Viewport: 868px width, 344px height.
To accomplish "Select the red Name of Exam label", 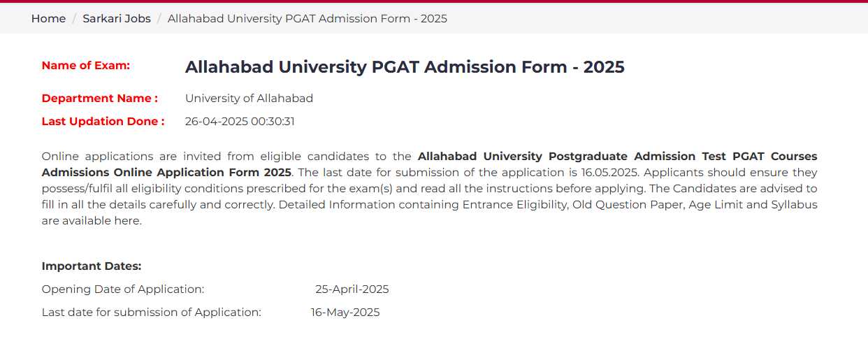I will coord(86,65).
